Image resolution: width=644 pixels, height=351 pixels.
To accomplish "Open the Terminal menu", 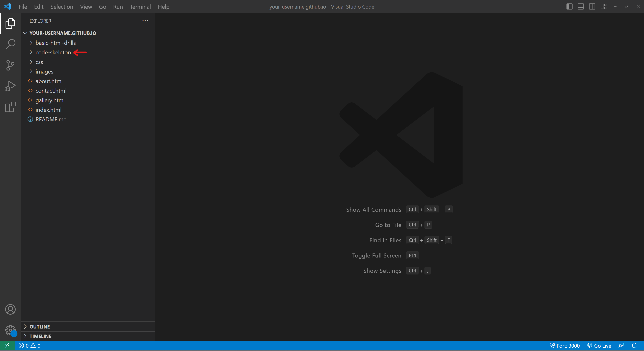I will click(140, 7).
